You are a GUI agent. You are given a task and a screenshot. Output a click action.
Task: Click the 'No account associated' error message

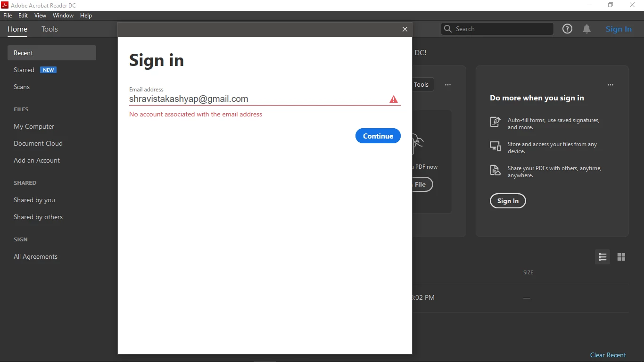point(196,114)
